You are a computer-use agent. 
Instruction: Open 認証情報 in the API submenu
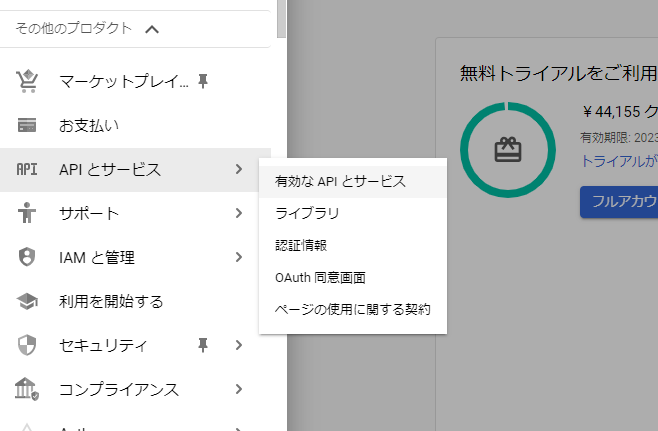pos(353,246)
